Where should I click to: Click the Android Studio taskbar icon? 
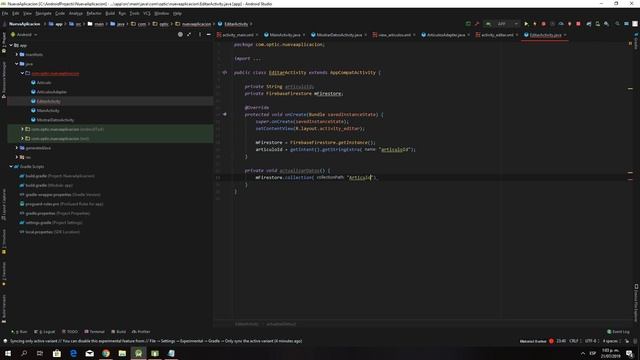[138, 353]
